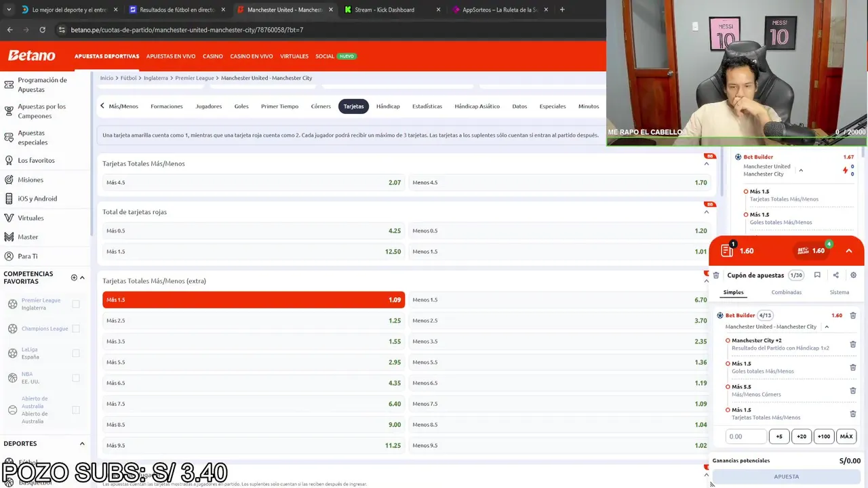This screenshot has width=868, height=488.
Task: Set stake to MÁX
Action: pos(846,436)
